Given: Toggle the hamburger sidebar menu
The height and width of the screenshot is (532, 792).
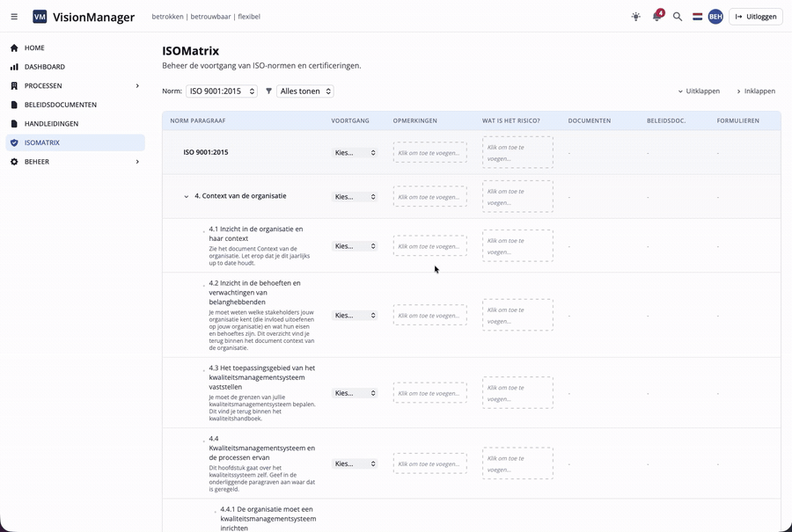Looking at the screenshot, I should pos(14,17).
